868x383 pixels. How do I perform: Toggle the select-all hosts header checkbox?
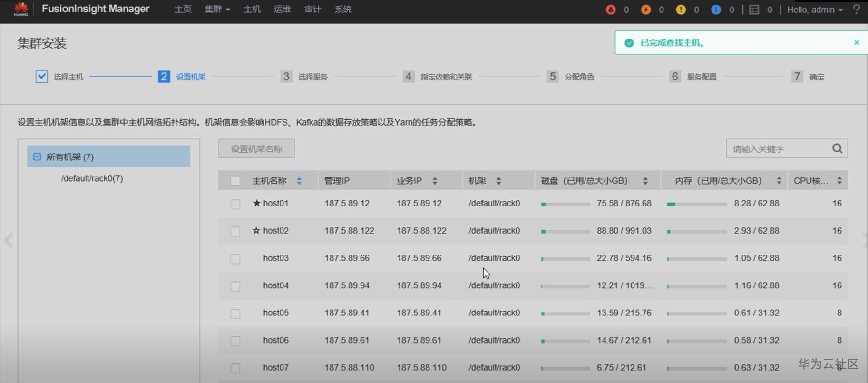point(235,181)
